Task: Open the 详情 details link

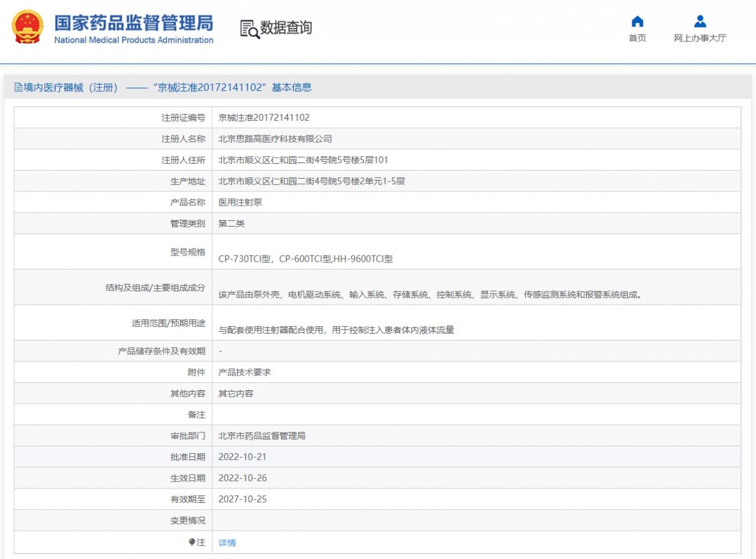Action: [x=227, y=543]
